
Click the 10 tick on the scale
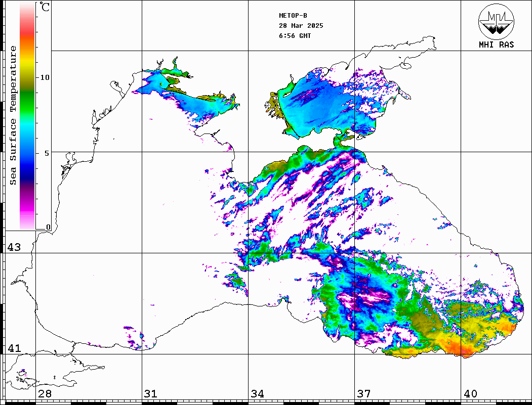coord(45,77)
